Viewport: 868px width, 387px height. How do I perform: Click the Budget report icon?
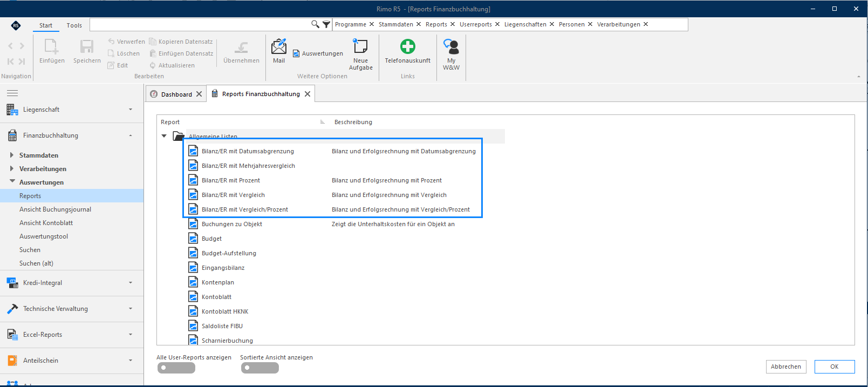click(193, 238)
